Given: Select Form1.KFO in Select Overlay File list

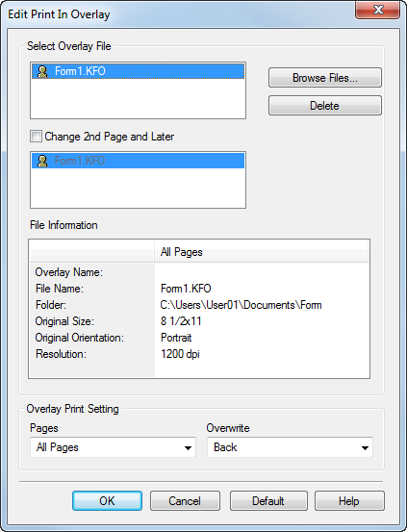Looking at the screenshot, I should pos(138,71).
